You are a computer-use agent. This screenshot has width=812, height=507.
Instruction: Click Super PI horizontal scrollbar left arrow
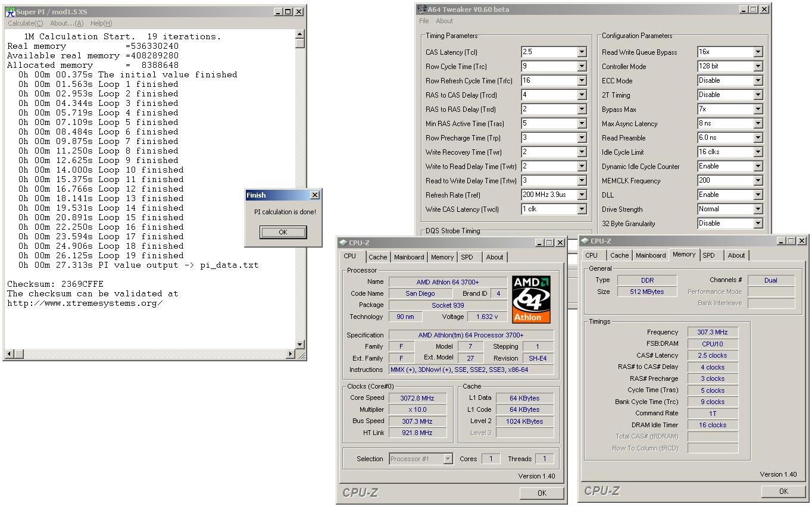click(x=9, y=354)
